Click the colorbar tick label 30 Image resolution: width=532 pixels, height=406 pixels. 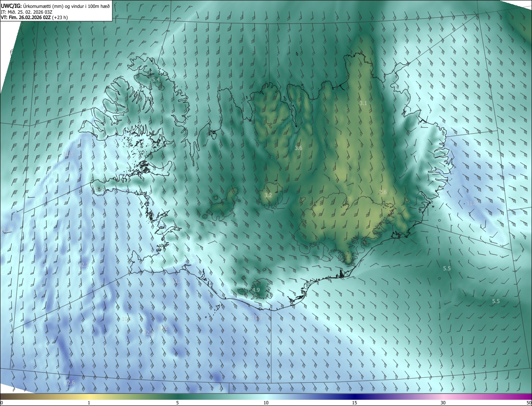[443, 403]
